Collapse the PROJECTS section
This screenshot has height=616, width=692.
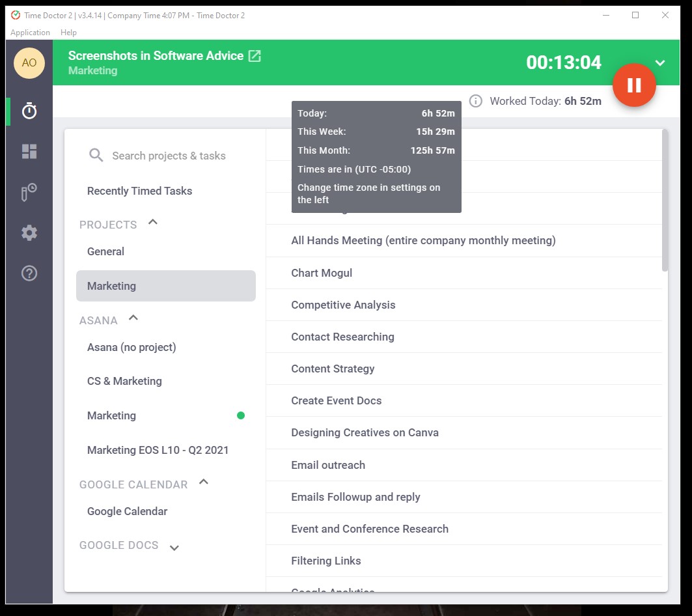pos(153,222)
